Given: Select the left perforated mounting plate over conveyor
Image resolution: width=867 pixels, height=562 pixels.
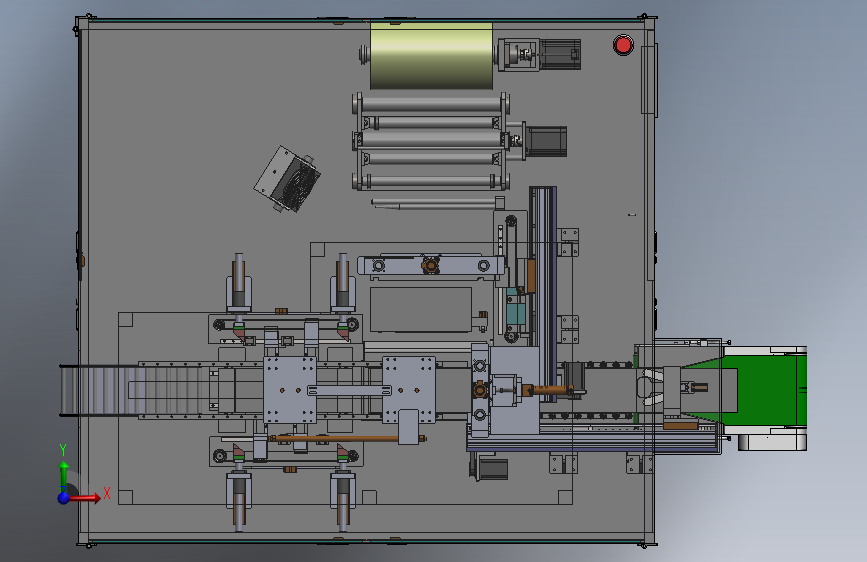Looking at the screenshot, I should pyautogui.click(x=290, y=390).
